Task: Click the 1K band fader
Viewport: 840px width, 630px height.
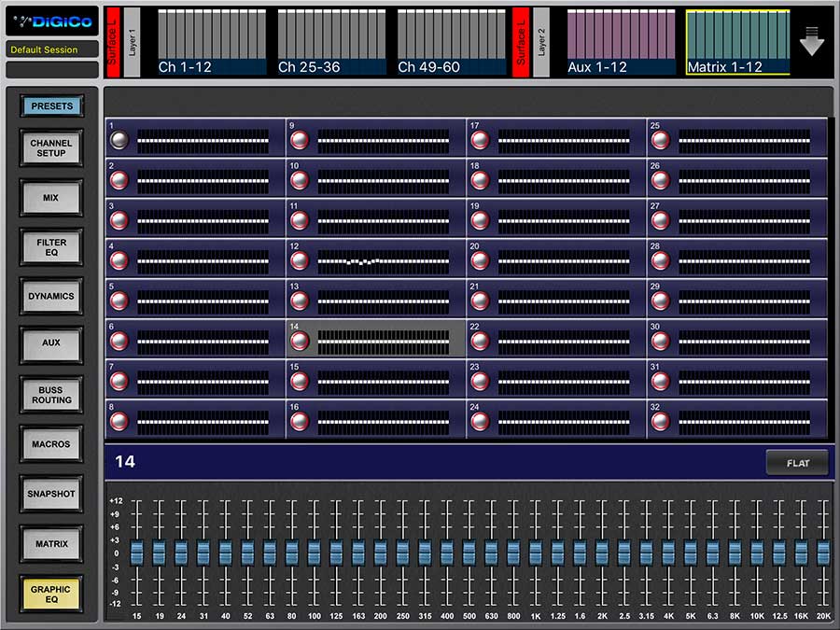Action: tap(535, 553)
